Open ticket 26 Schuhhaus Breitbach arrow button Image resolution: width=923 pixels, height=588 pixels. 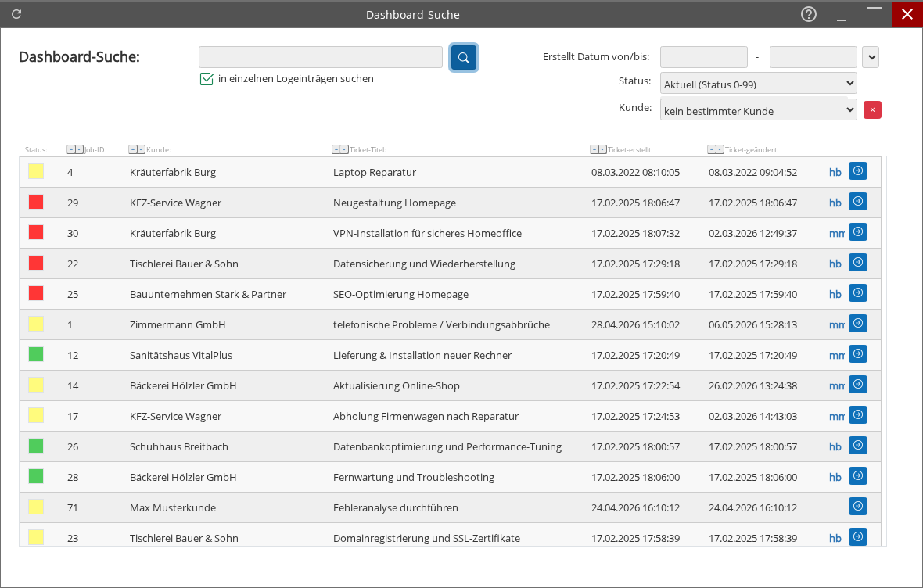(857, 445)
